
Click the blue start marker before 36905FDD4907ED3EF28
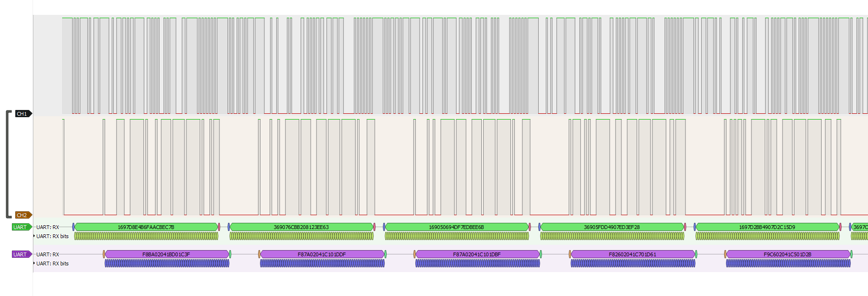(539, 227)
